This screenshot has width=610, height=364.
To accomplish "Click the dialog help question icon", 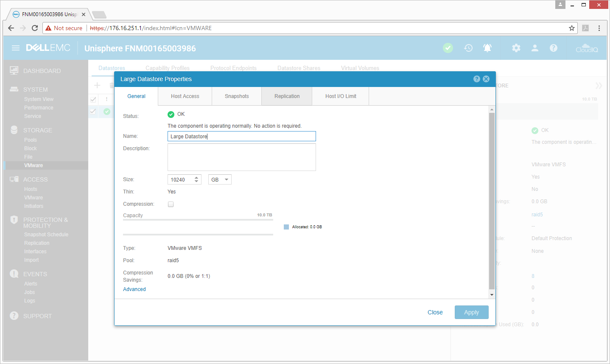I will tap(477, 79).
